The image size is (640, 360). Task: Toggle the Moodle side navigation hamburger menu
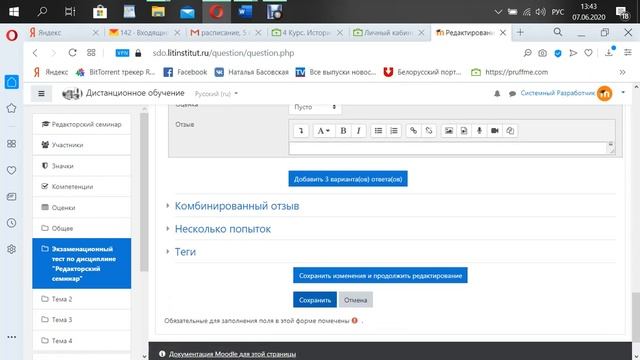[x=41, y=93]
